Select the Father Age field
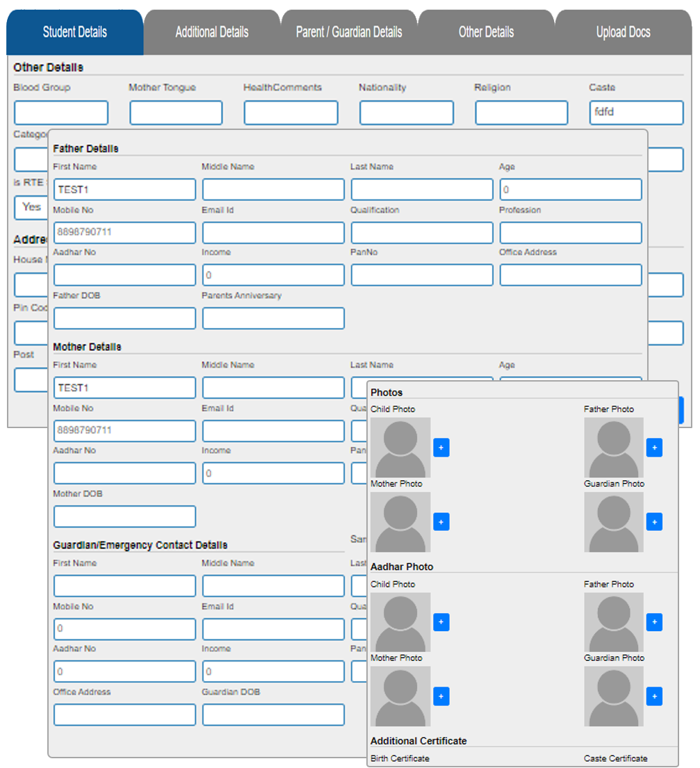 pyautogui.click(x=571, y=190)
